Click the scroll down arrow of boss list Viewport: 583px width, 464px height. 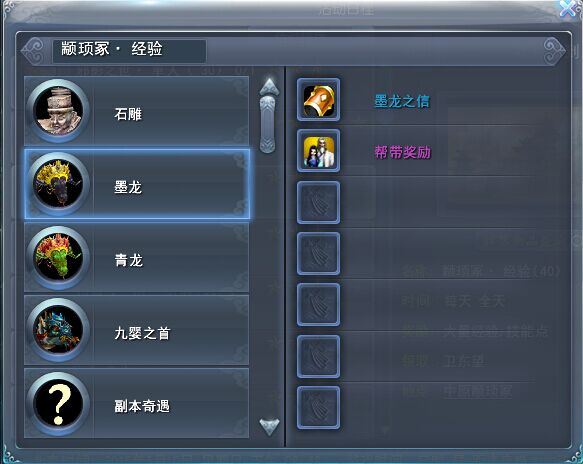tap(269, 427)
